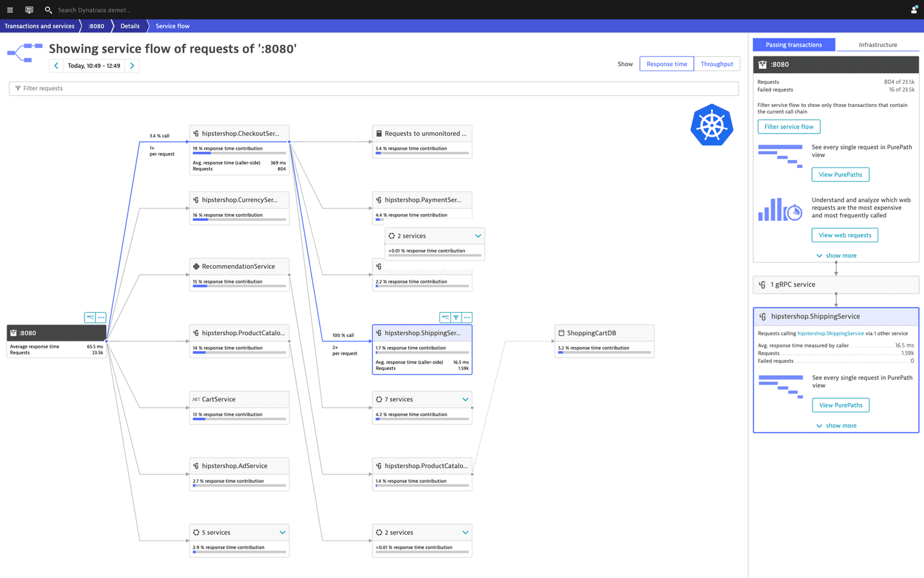This screenshot has width=924, height=578.
Task: Click ShoppingCartDB response time contribution bar
Action: [x=605, y=353]
